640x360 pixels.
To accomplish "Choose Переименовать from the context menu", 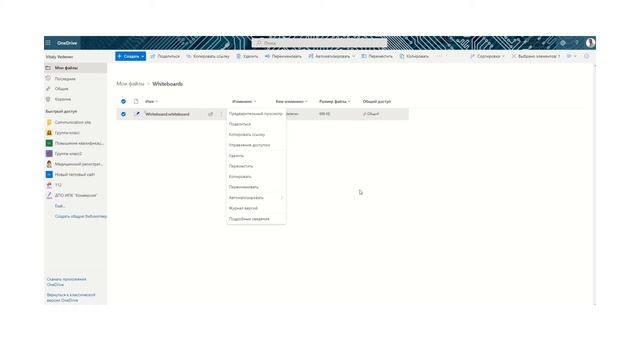I will coord(256,187).
